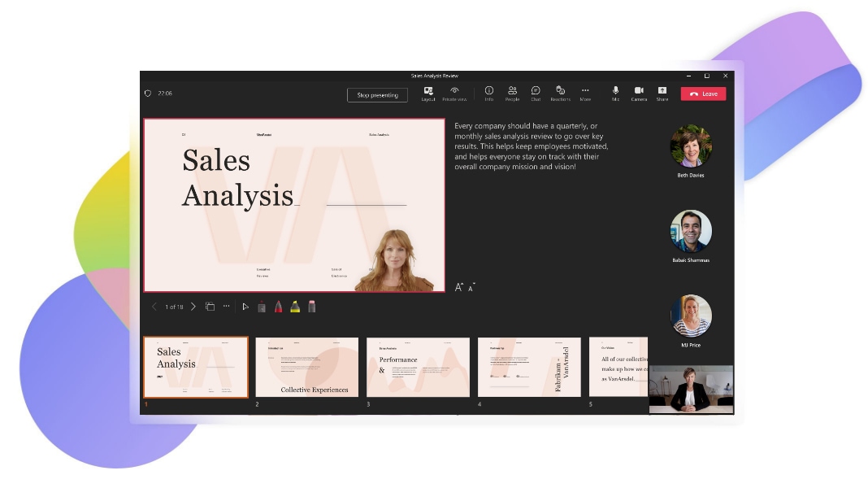Open the Share content tray
Screen dimensions: 868x488
(x=662, y=94)
